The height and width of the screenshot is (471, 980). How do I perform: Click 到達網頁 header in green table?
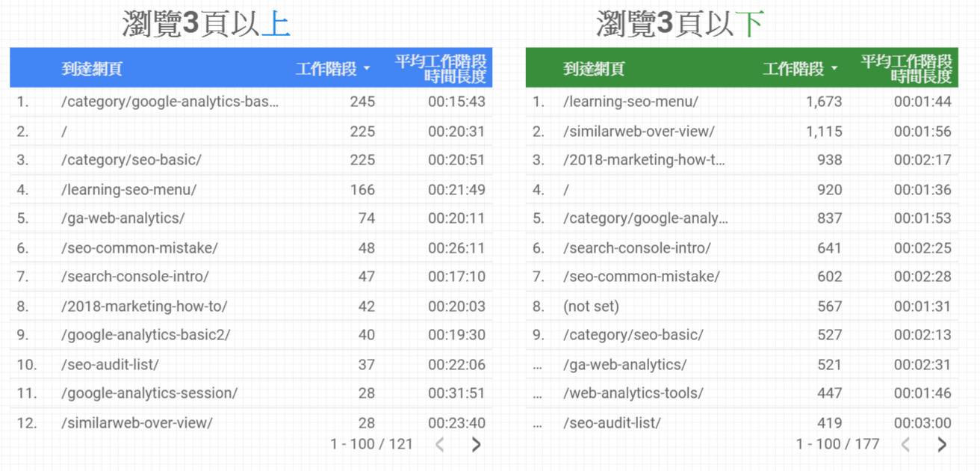click(594, 70)
